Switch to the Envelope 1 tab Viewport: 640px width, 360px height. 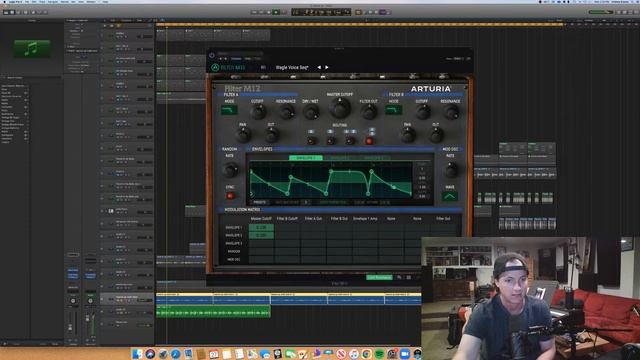tap(305, 158)
